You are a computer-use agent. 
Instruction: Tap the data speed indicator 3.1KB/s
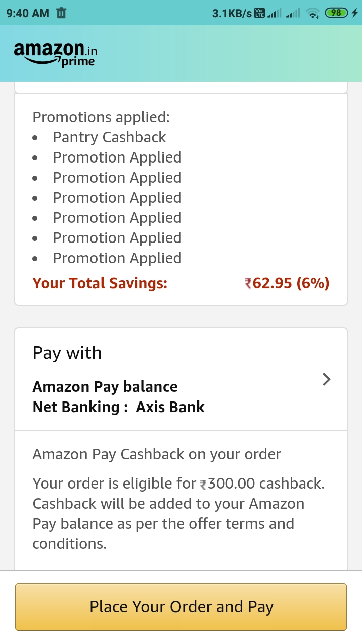[231, 13]
